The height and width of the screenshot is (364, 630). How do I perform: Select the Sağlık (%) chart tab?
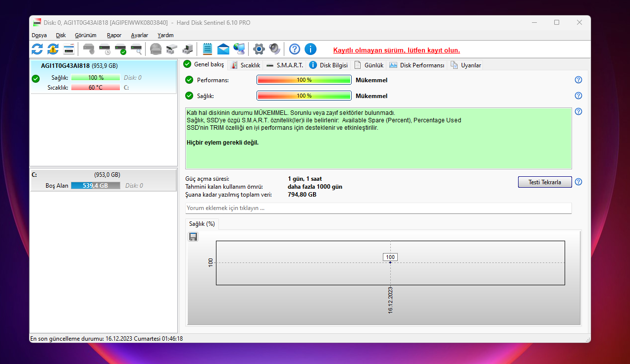click(202, 224)
